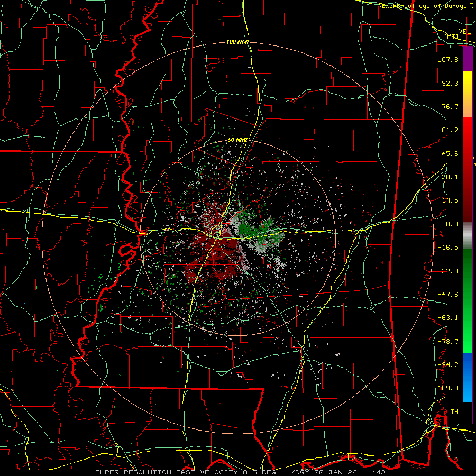Image resolution: width=476 pixels, height=476 pixels.
Task: Pick the blue segment of velocity color bar
Action: point(467,377)
